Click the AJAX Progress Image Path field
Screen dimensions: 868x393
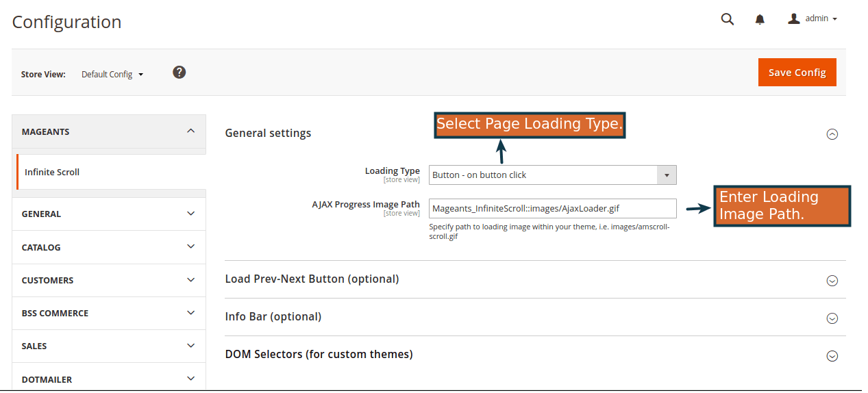pyautogui.click(x=552, y=208)
